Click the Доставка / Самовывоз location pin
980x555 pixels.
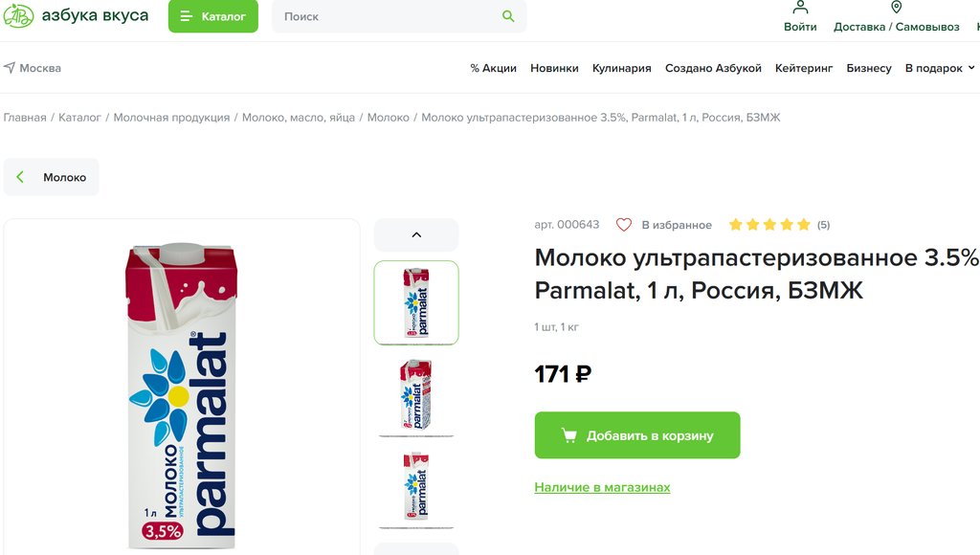(x=896, y=8)
